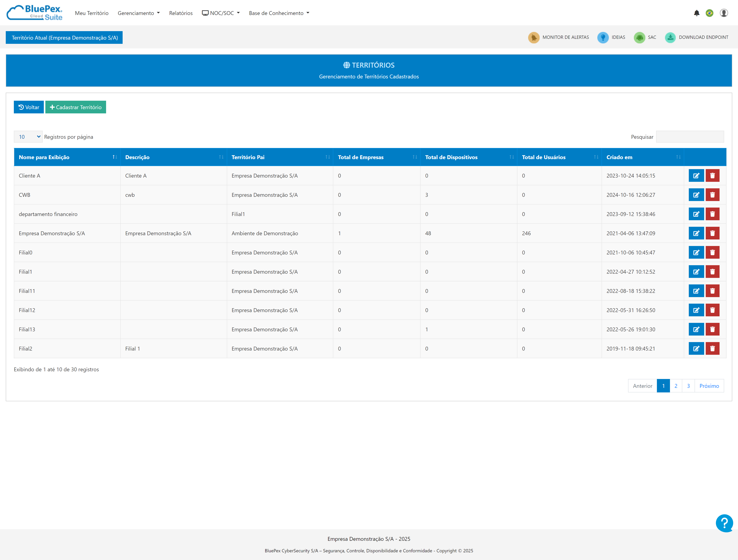Delete the Filial2 territory

pyautogui.click(x=712, y=349)
